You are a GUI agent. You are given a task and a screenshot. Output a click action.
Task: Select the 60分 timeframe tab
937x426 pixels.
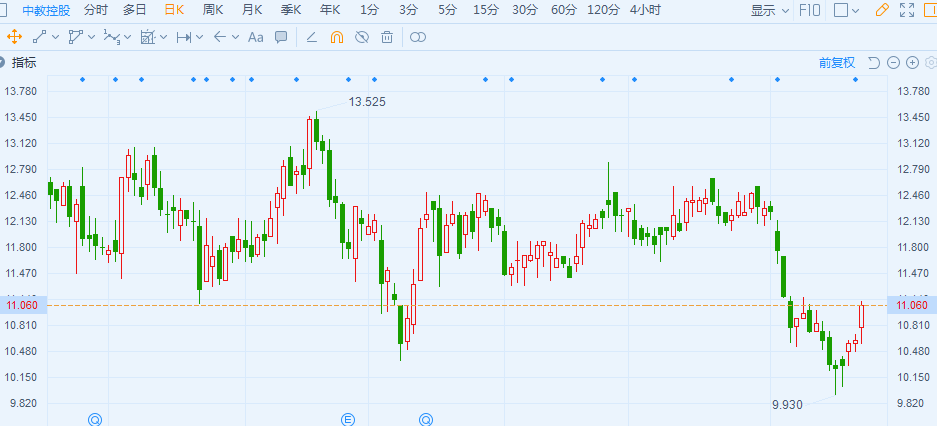click(564, 10)
